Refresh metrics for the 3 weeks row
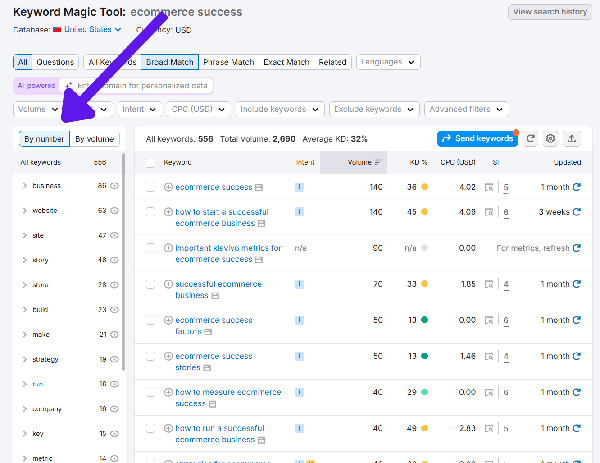This screenshot has height=463, width=600. pos(577,212)
